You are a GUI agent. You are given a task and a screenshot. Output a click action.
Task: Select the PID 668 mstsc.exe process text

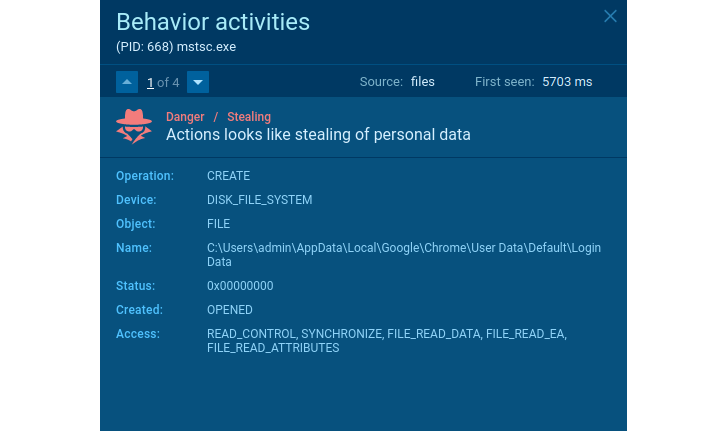point(175,46)
